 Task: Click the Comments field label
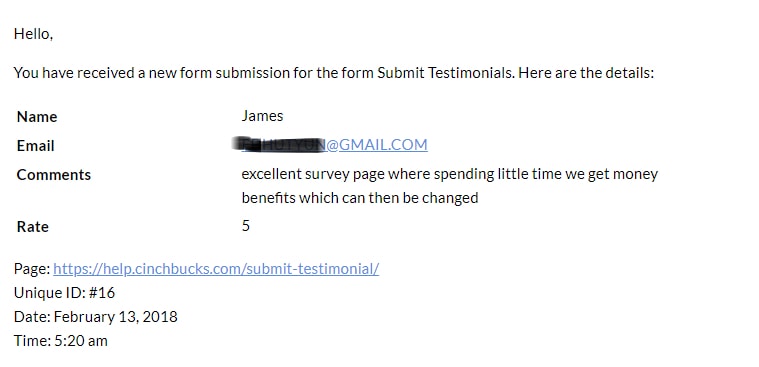54,175
